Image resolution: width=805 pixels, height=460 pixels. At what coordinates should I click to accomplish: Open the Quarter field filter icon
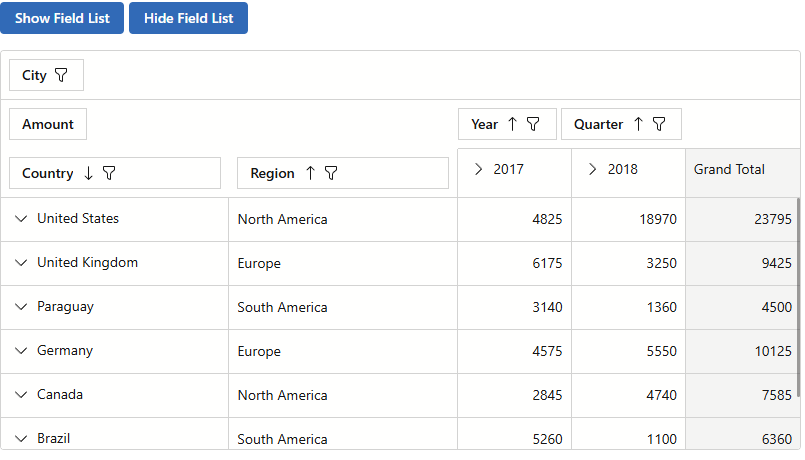[x=659, y=124]
